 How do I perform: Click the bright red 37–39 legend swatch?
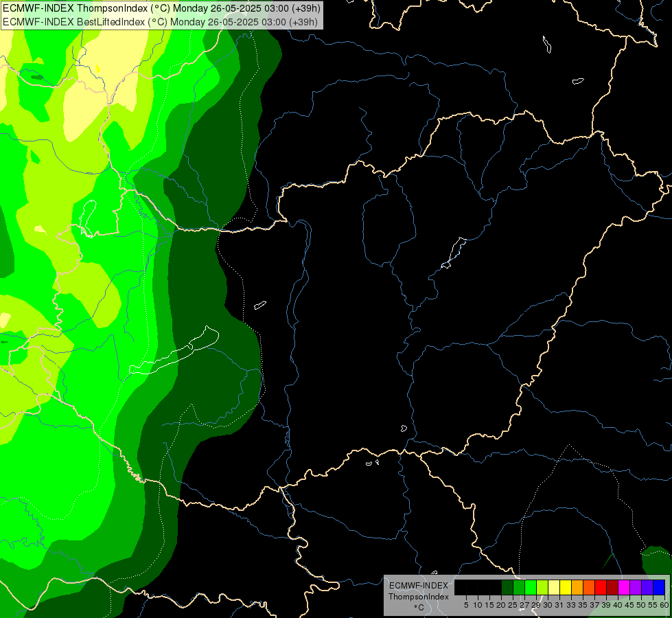pyautogui.click(x=601, y=587)
